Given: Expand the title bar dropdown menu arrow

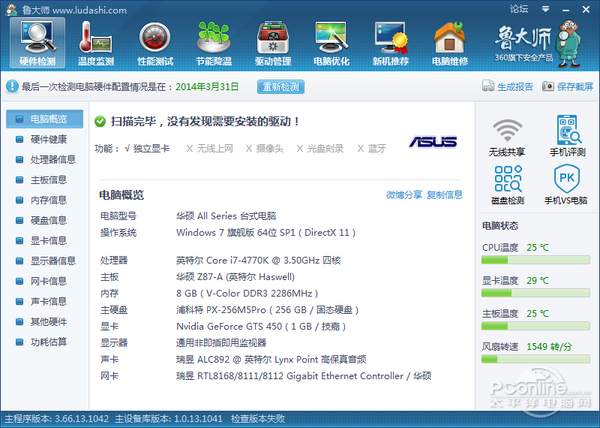Looking at the screenshot, I should (x=546, y=7).
